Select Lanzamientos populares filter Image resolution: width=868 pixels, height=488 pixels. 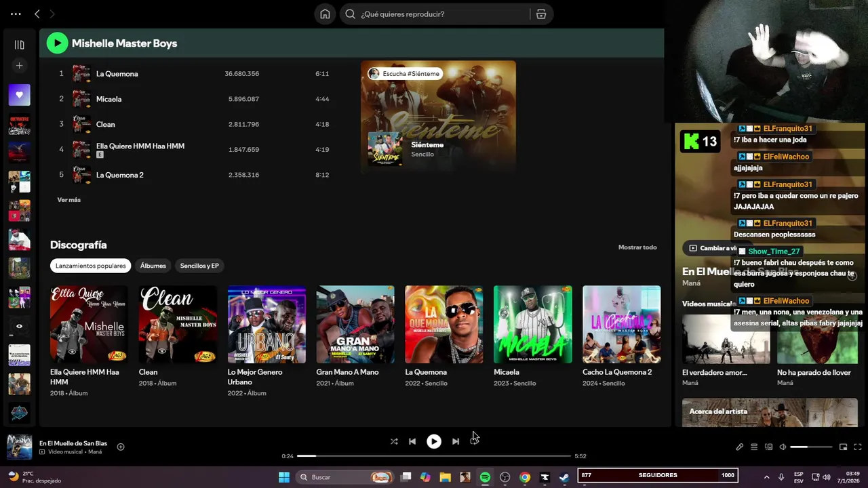[x=91, y=266]
